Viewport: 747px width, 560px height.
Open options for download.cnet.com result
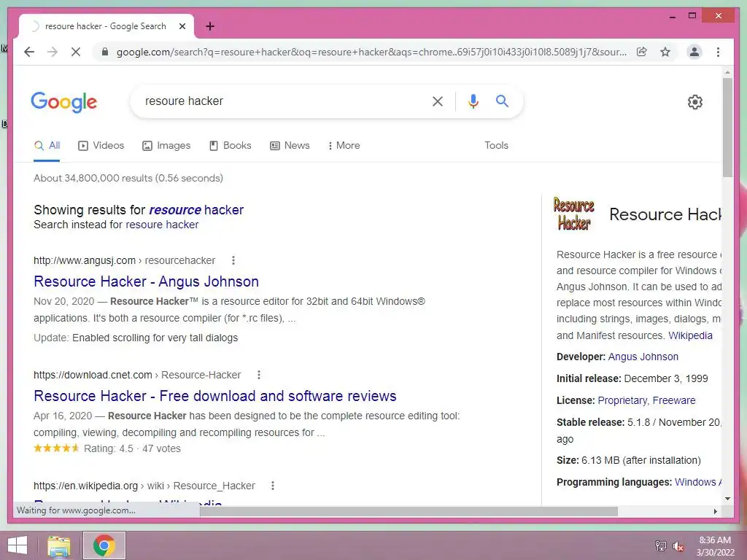(x=259, y=375)
